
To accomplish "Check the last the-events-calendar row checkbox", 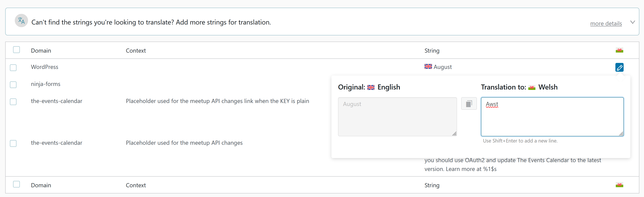I will [13, 143].
